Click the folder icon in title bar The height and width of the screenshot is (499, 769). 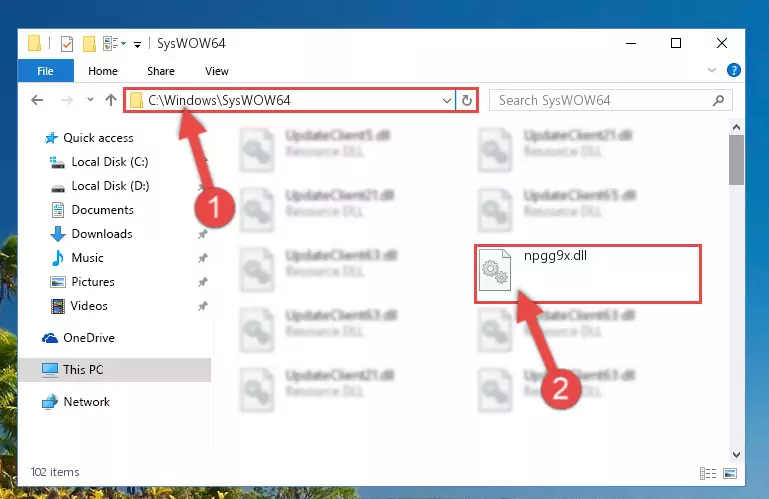(34, 43)
